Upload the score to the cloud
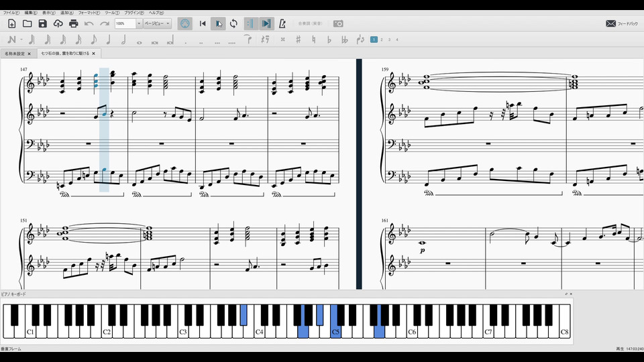644x362 pixels. click(58, 23)
